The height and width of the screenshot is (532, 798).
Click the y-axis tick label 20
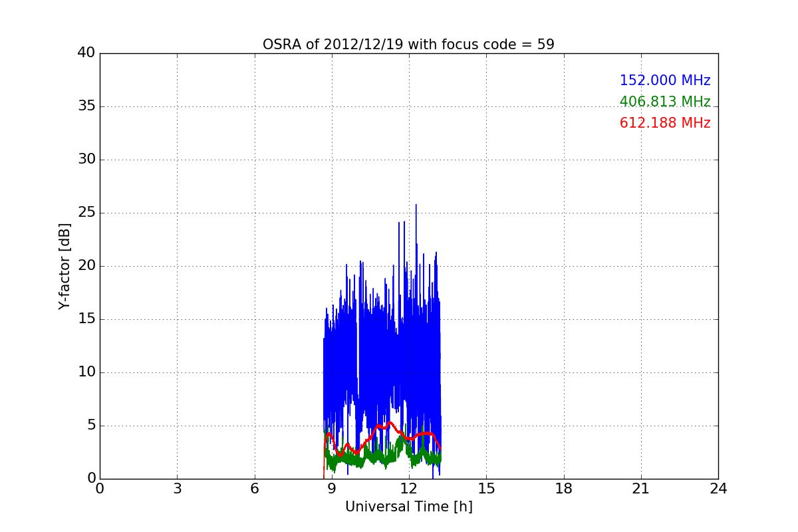point(86,266)
